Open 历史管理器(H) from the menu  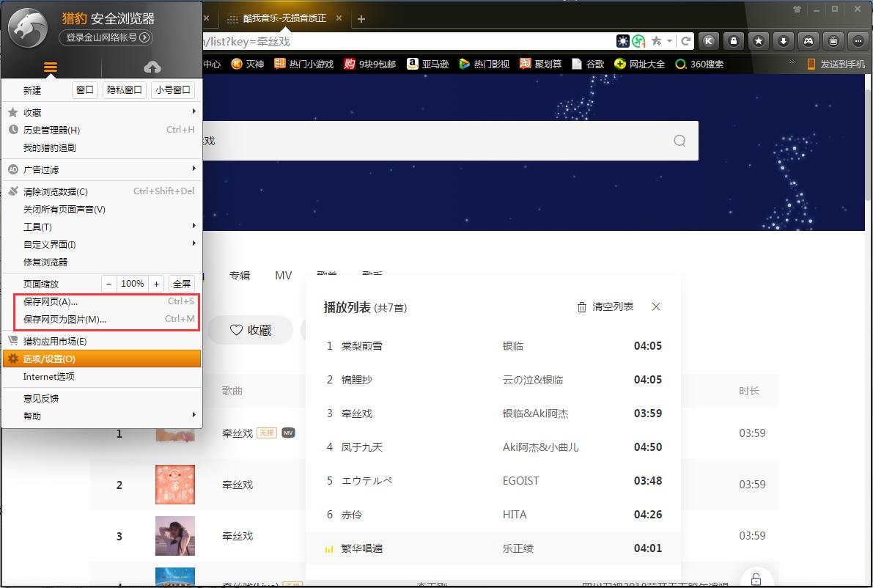point(51,130)
